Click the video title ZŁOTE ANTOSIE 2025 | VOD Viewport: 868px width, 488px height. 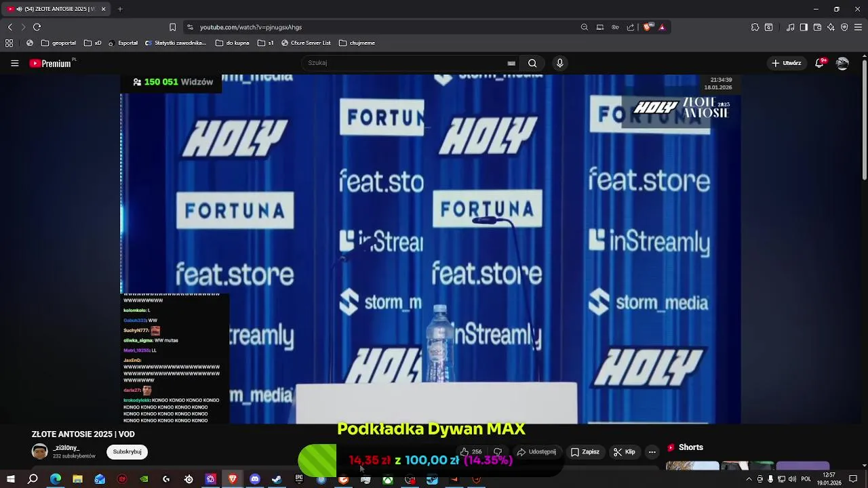click(x=83, y=434)
